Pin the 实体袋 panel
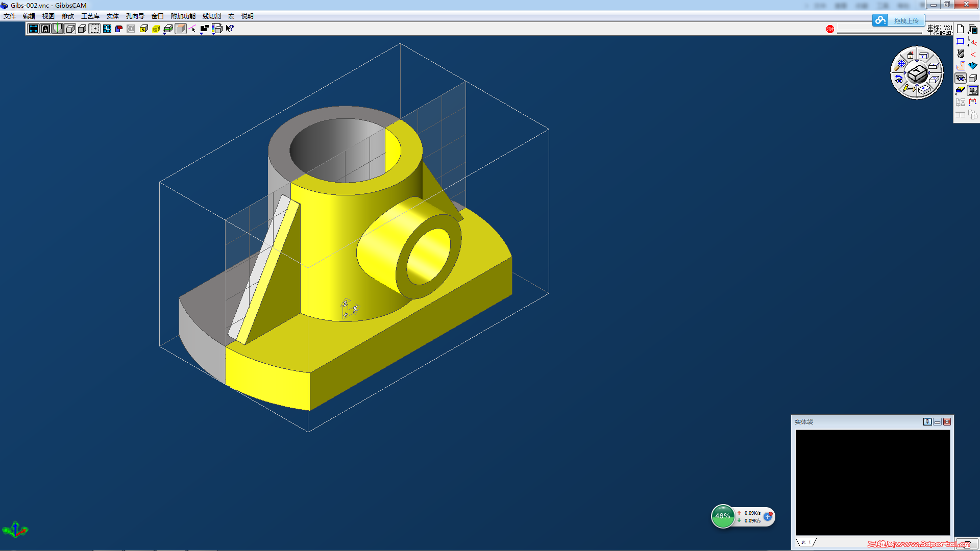The height and width of the screenshot is (551, 980). (927, 421)
